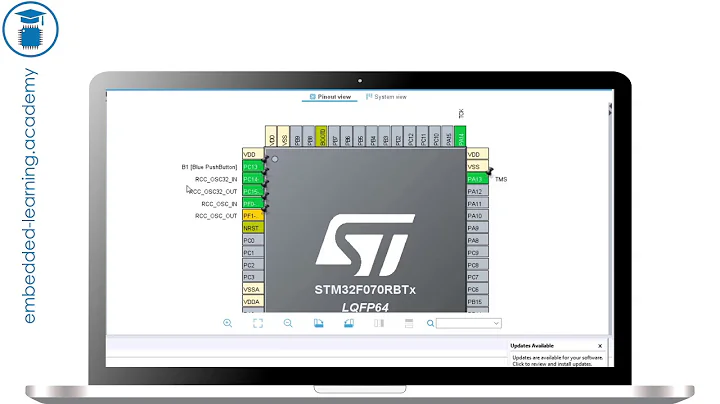Select the PC8 pin
Image resolution: width=720 pixels, height=404 pixels.
(x=478, y=265)
